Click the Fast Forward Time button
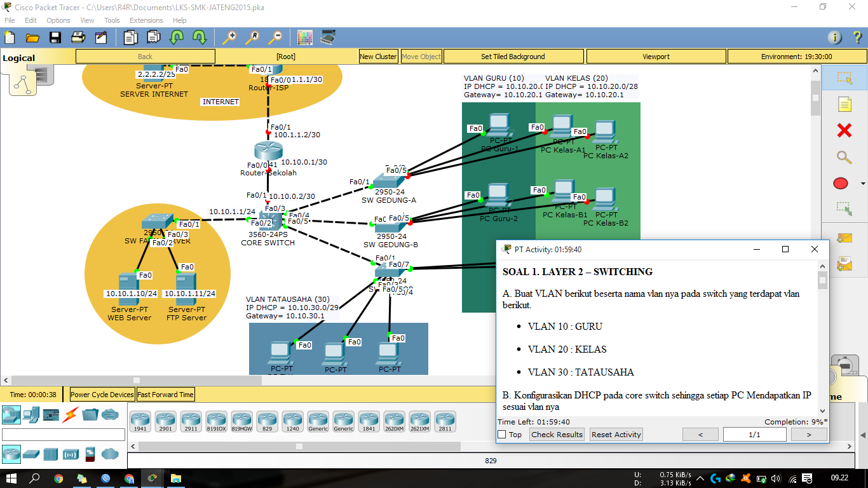Image resolution: width=868 pixels, height=488 pixels. tap(165, 395)
